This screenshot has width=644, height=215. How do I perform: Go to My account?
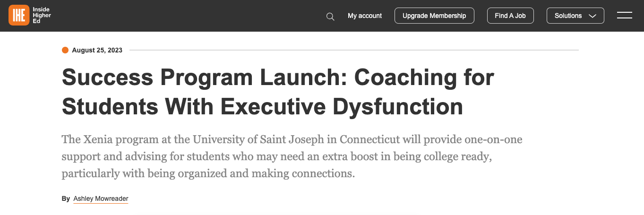click(x=365, y=16)
